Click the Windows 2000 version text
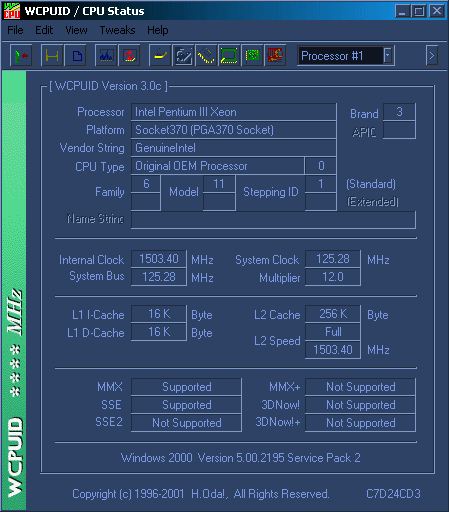 [x=241, y=458]
